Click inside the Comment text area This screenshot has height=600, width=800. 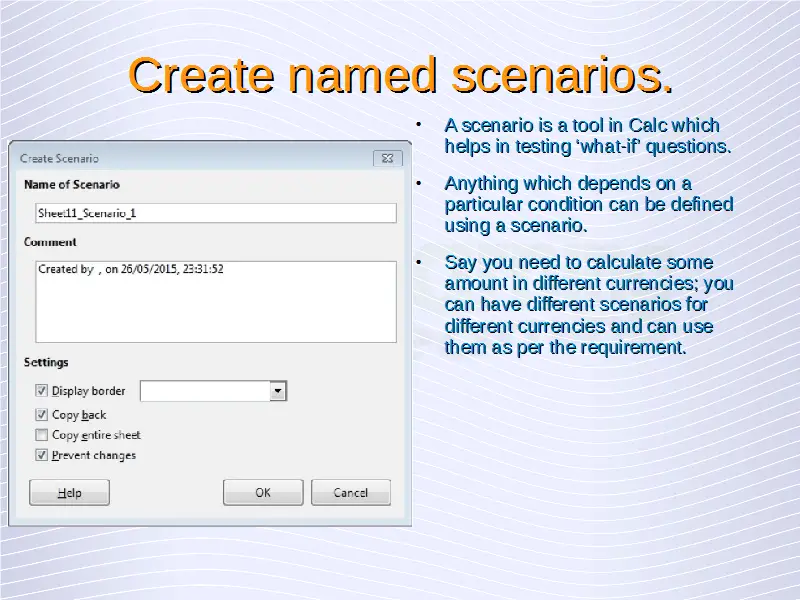pos(215,305)
